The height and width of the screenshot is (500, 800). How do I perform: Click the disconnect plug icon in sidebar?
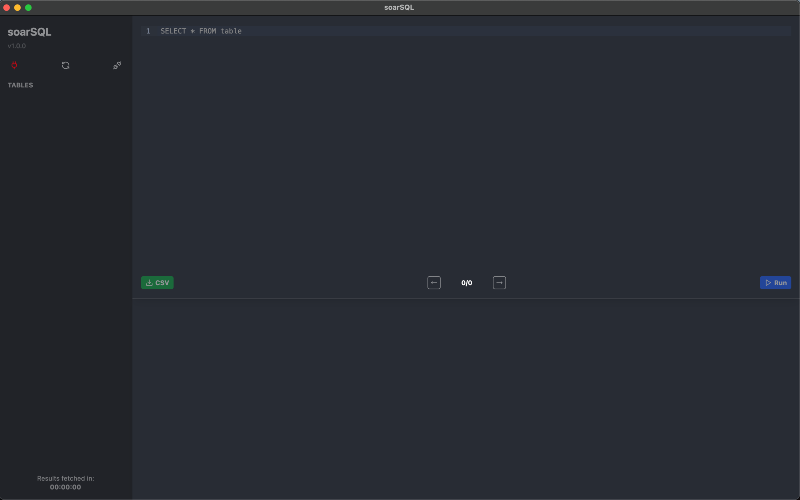pyautogui.click(x=117, y=65)
